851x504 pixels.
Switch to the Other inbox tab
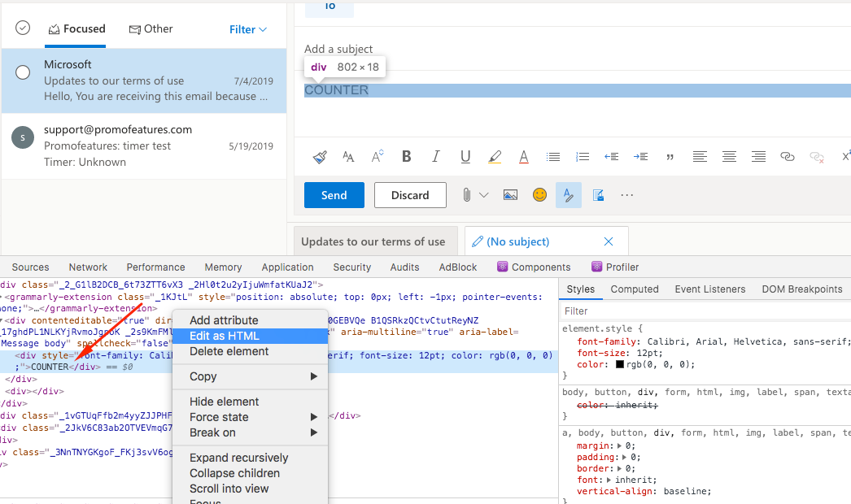pyautogui.click(x=151, y=28)
